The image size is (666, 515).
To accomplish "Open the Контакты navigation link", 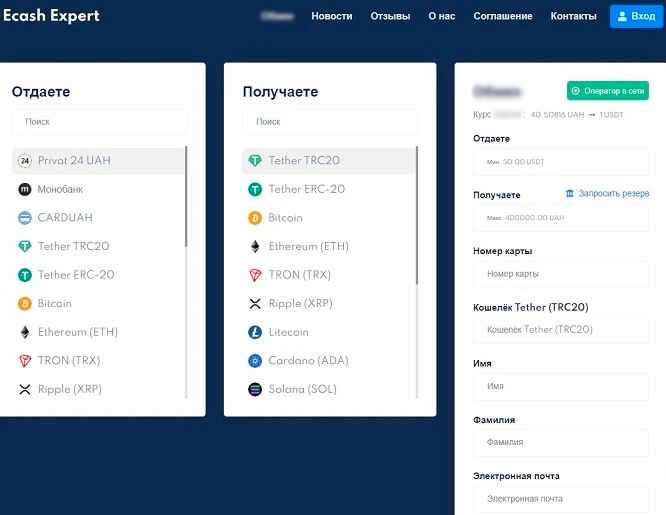I will click(x=573, y=16).
